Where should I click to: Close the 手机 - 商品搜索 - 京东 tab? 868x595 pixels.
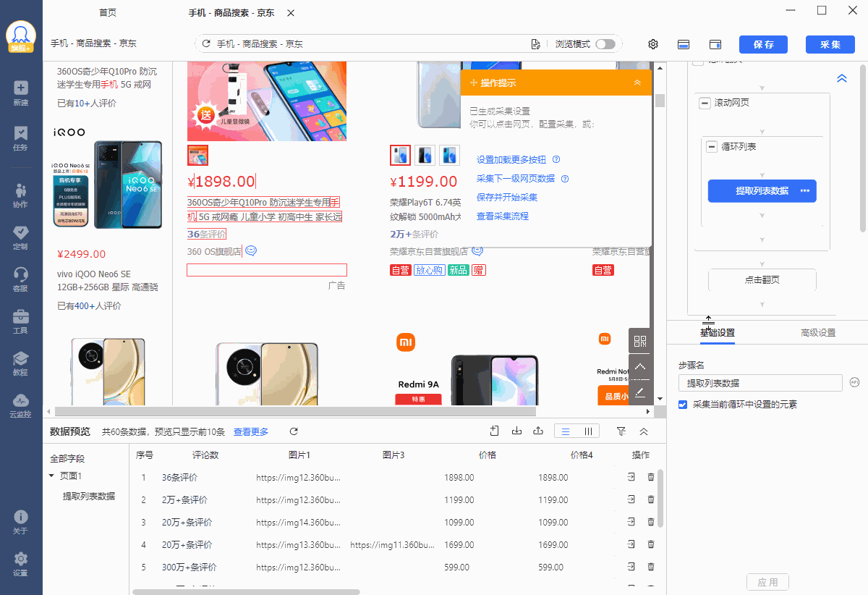291,13
